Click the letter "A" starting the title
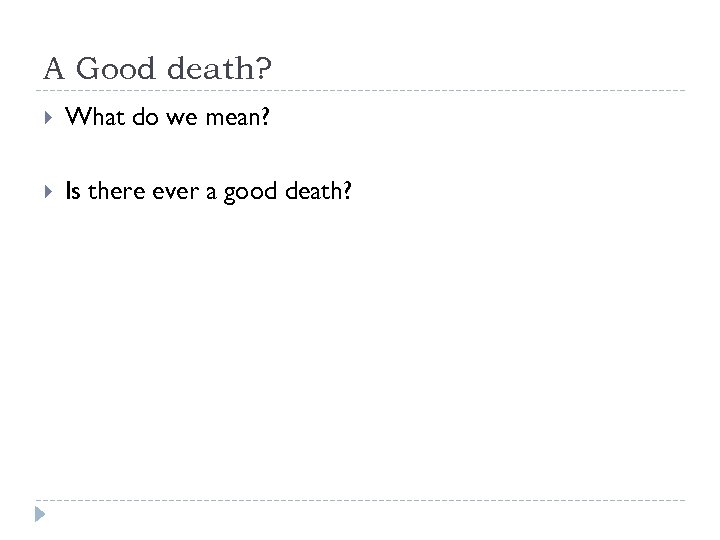Screen dimensions: 720x540 (54, 71)
